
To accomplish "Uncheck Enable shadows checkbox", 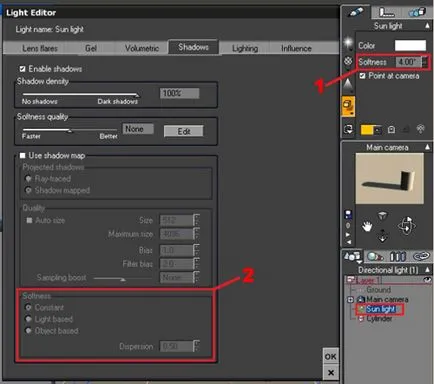I will (x=22, y=69).
